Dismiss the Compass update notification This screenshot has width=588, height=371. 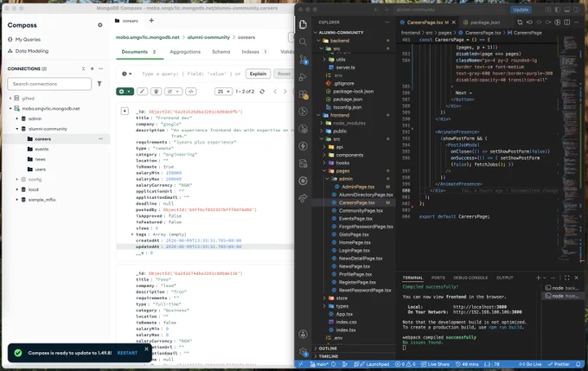[x=147, y=349]
